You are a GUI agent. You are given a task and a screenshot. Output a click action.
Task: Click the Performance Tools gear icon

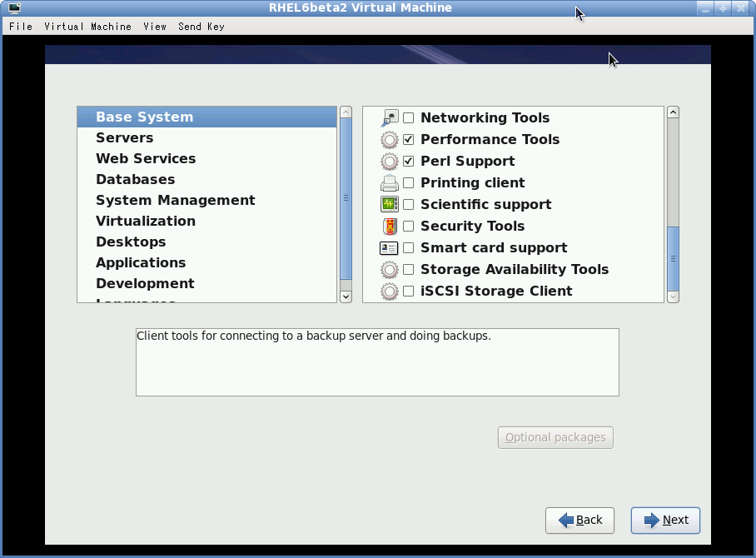pyautogui.click(x=389, y=140)
